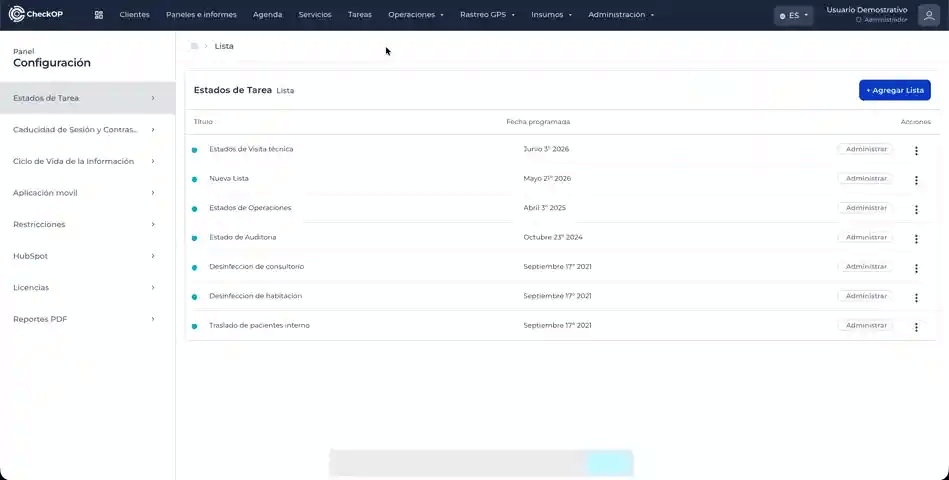
Task: Open the ES language dropdown
Action: click(x=793, y=16)
